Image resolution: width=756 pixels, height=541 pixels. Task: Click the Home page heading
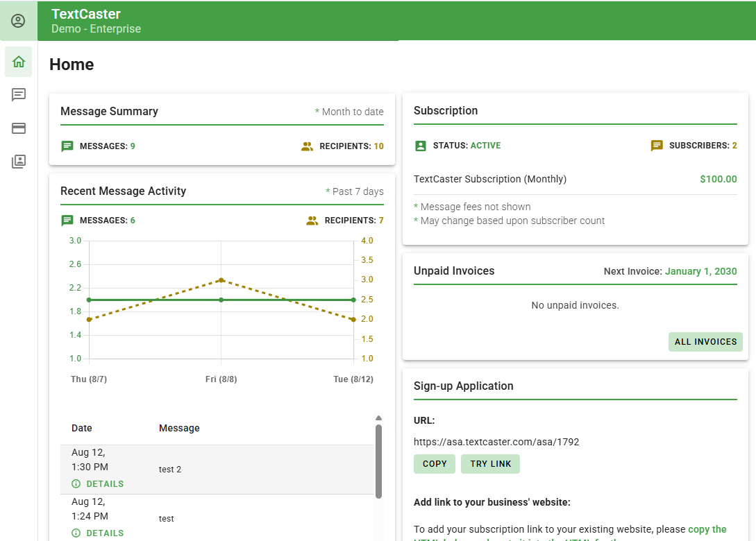pyautogui.click(x=72, y=65)
